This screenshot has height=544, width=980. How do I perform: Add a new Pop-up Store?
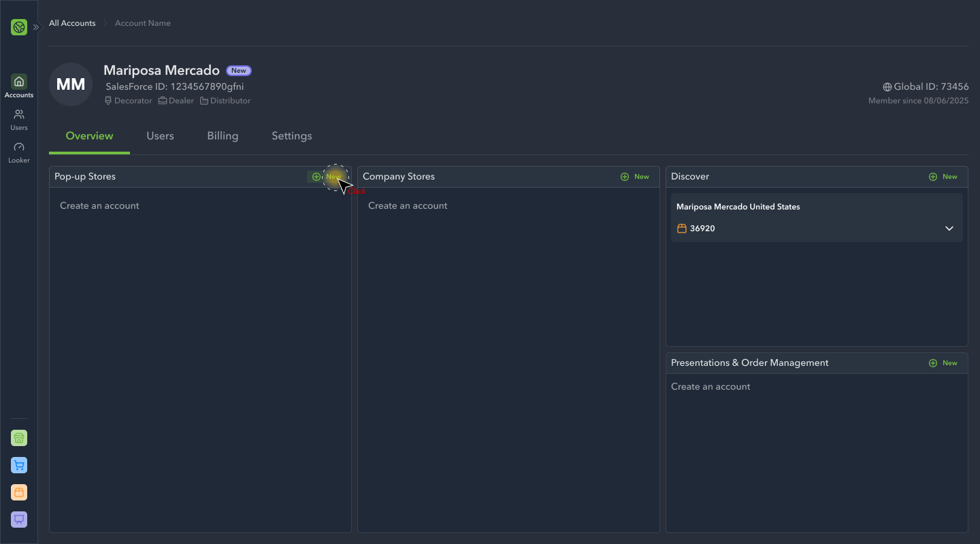click(327, 177)
